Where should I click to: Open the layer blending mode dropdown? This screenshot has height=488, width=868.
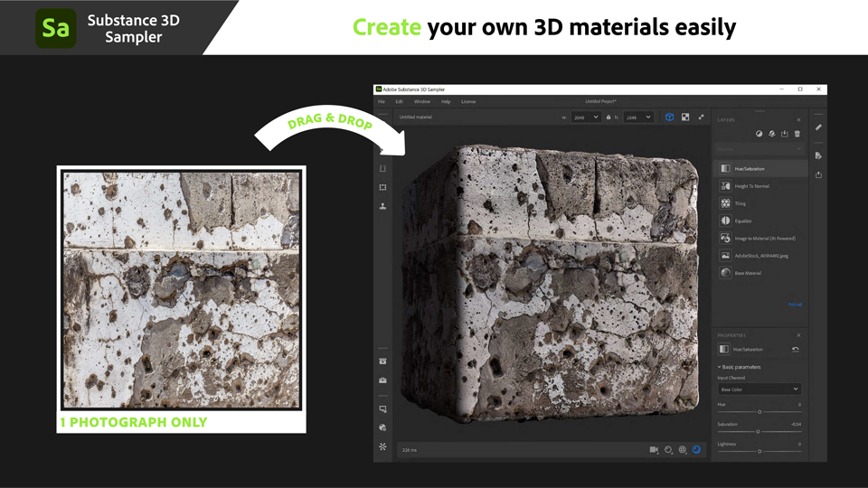click(759, 149)
